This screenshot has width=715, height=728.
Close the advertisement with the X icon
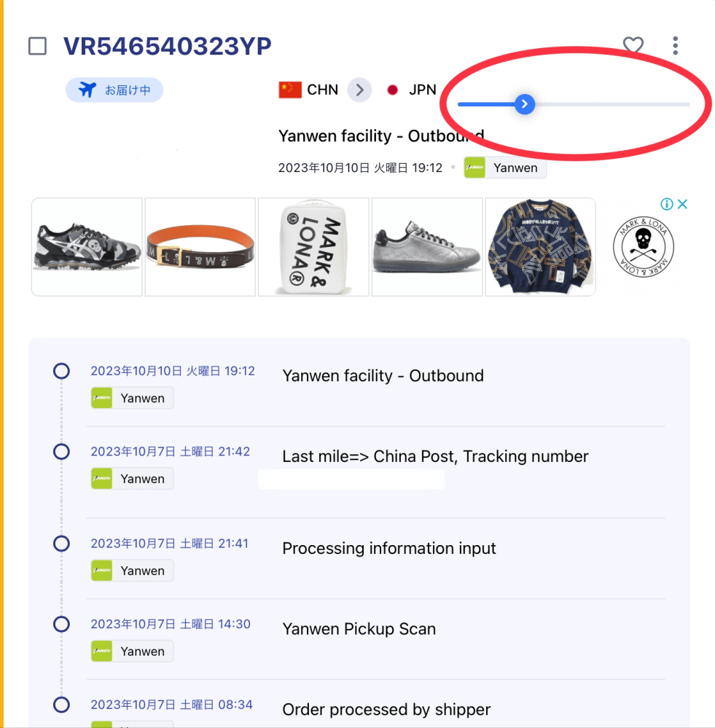coord(682,204)
